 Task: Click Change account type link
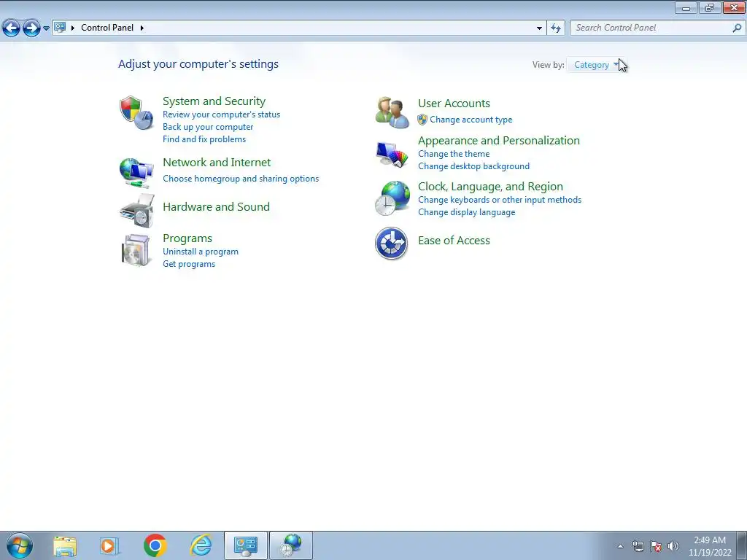pyautogui.click(x=471, y=120)
